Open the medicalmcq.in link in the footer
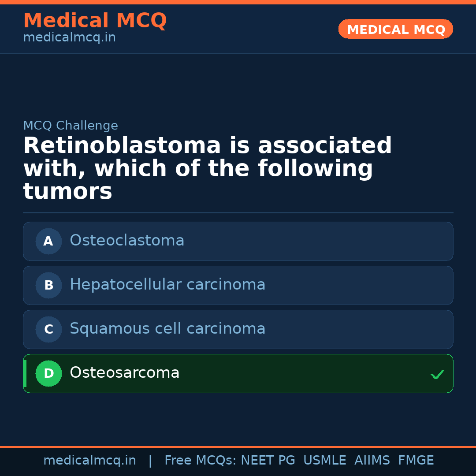This screenshot has width=476, height=476. (90, 460)
